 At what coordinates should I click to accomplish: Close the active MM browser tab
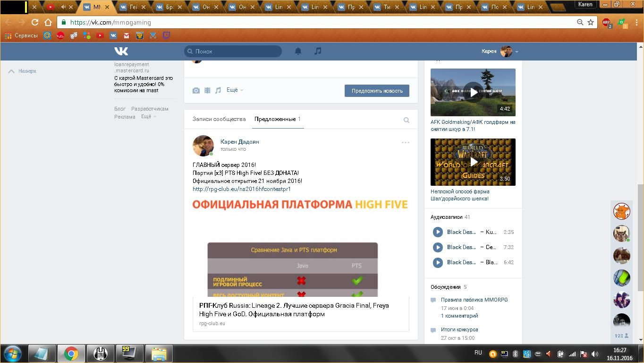pyautogui.click(x=108, y=7)
